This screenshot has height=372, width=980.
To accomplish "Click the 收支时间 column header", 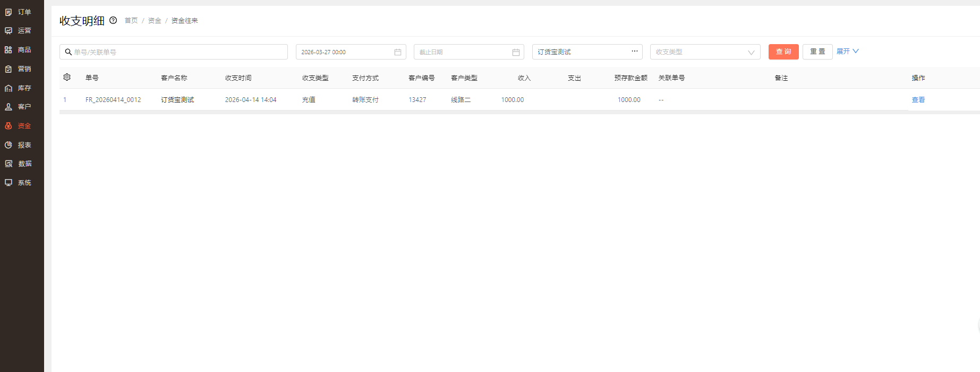I will [238, 78].
